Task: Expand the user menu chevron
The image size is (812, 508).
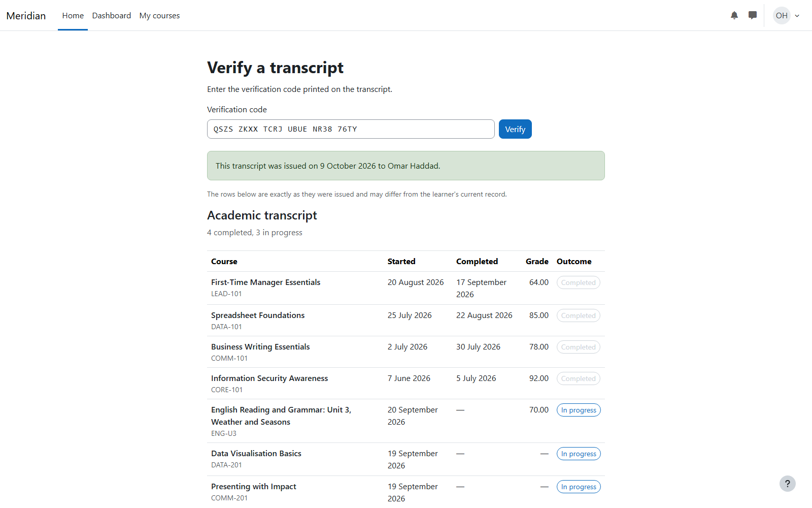Action: point(797,16)
